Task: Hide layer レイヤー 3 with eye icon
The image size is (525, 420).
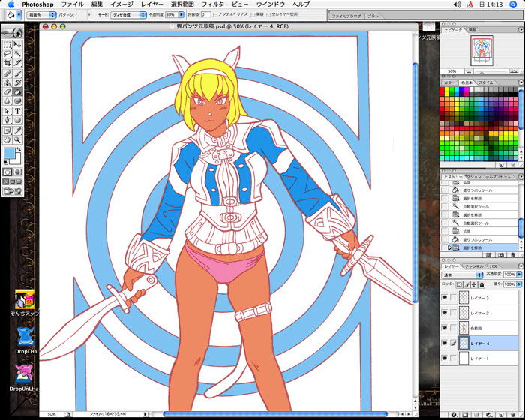Action: pyautogui.click(x=445, y=298)
